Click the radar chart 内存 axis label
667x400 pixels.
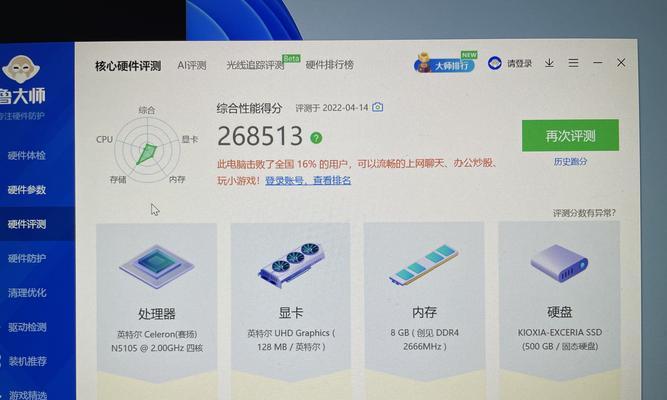[177, 180]
